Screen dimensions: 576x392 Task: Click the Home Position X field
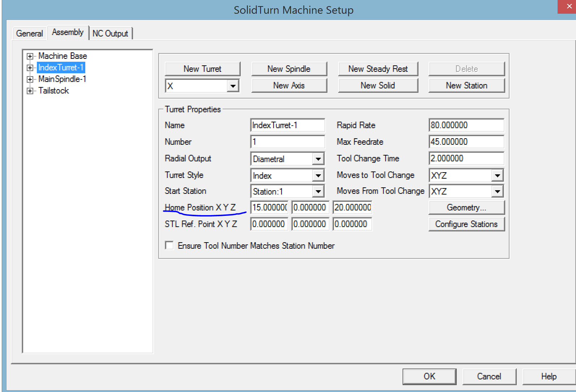tap(270, 208)
